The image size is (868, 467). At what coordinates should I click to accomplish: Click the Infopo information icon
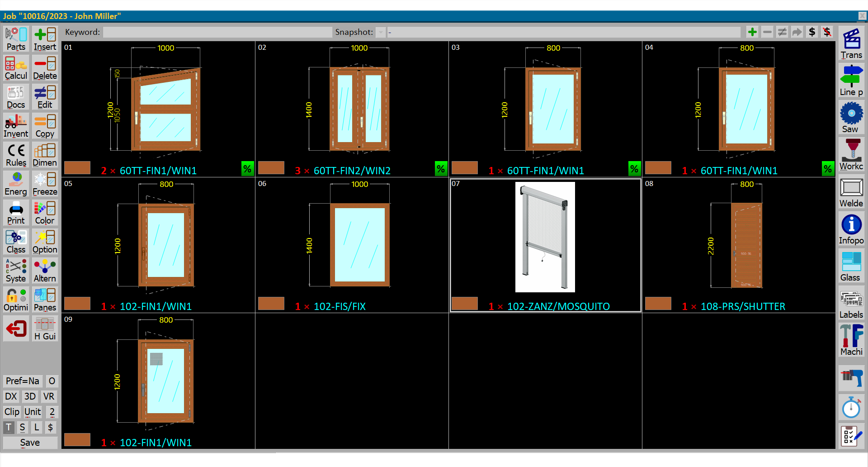pos(851,229)
